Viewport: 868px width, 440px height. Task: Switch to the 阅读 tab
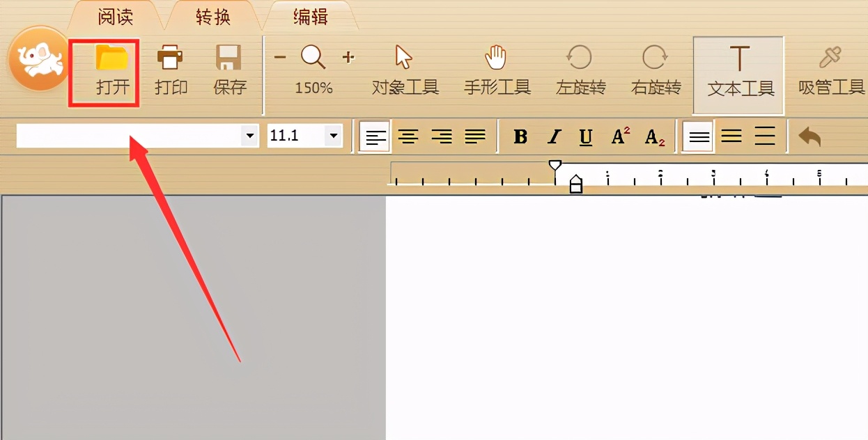[116, 17]
